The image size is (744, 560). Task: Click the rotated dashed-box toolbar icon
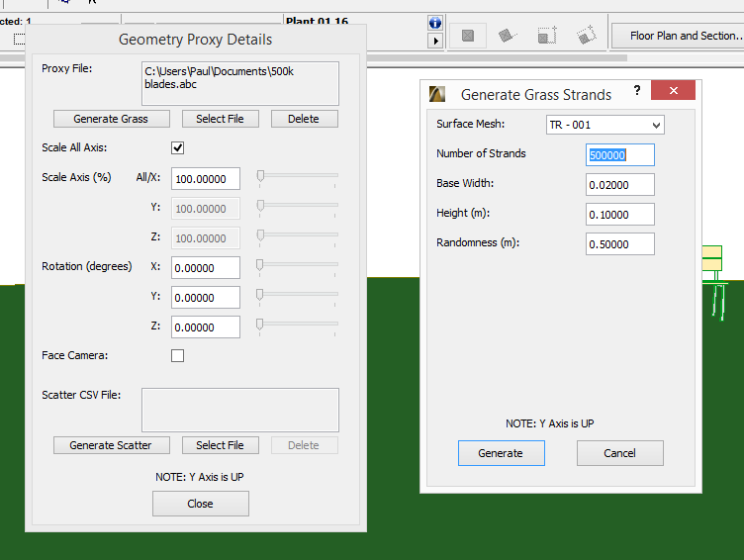586,35
